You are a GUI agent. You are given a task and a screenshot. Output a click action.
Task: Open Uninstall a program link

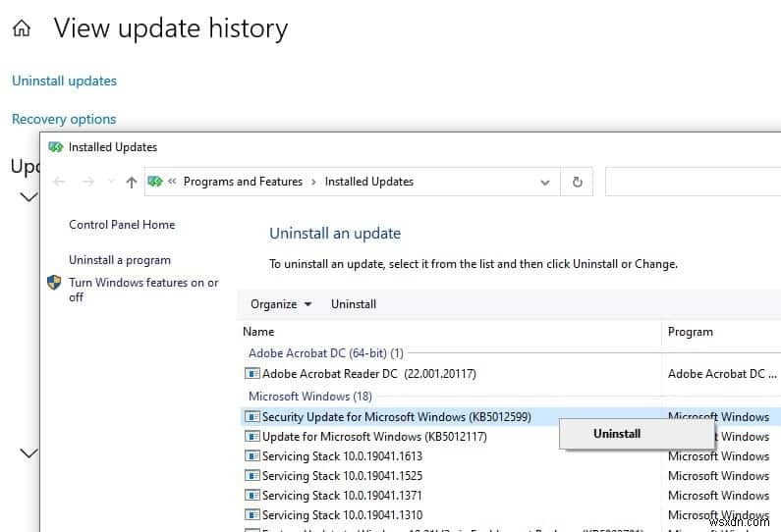120,260
